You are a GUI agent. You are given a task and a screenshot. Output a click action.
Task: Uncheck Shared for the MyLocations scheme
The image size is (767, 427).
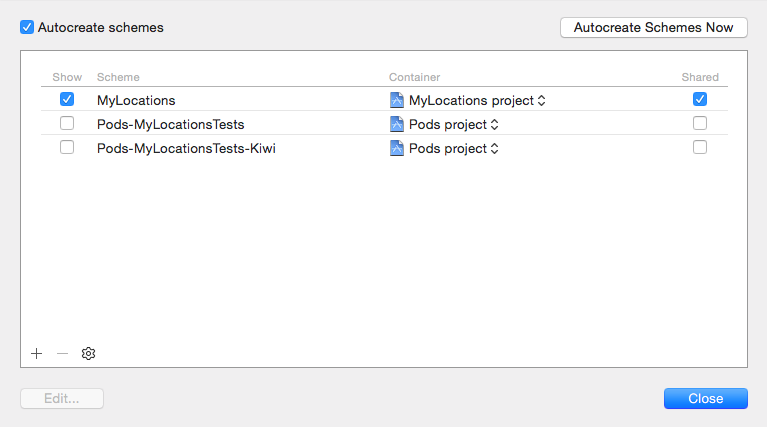700,99
